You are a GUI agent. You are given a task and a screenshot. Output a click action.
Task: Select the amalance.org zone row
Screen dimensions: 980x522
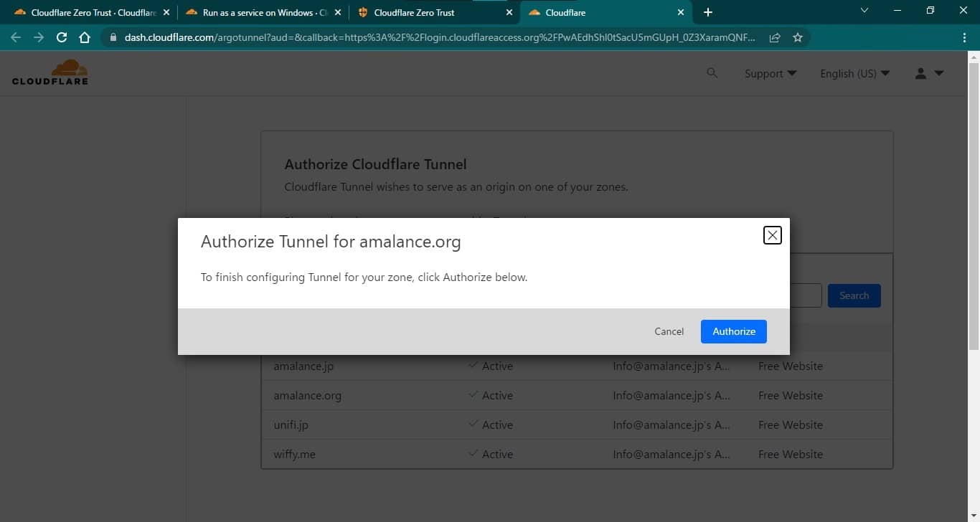pyautogui.click(x=577, y=395)
